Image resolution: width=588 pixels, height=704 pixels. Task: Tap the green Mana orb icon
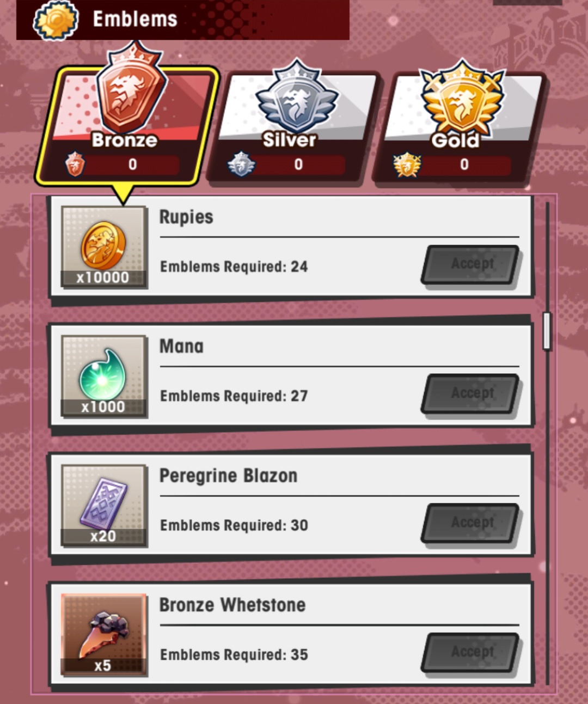[103, 376]
